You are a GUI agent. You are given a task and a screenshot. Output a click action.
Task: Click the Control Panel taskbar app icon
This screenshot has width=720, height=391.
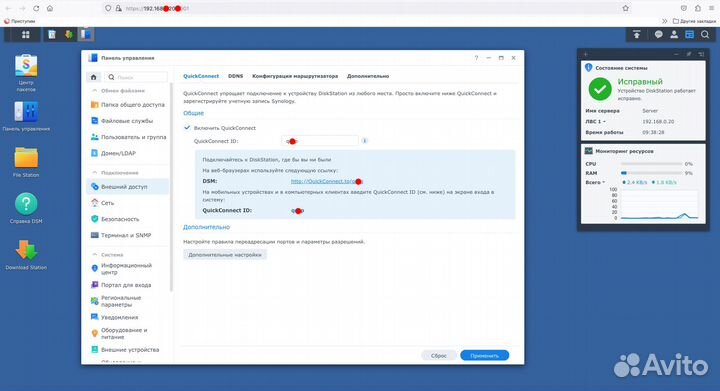coord(85,34)
